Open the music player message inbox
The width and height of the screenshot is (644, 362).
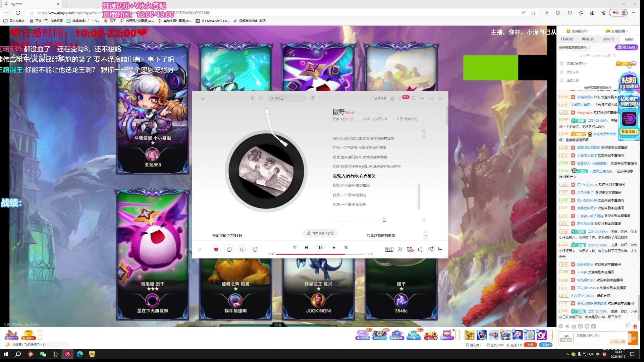tap(401, 98)
